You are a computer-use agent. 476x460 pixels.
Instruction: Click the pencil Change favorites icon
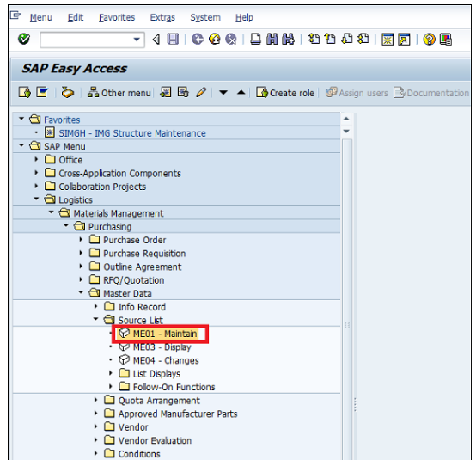pyautogui.click(x=201, y=92)
